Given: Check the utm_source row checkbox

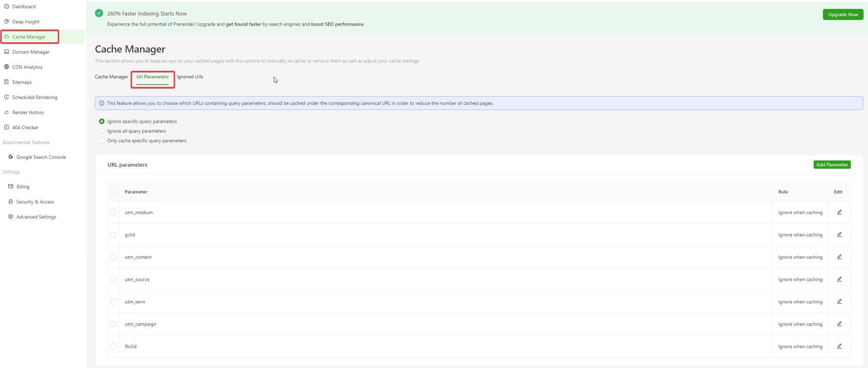Looking at the screenshot, I should click(x=114, y=279).
